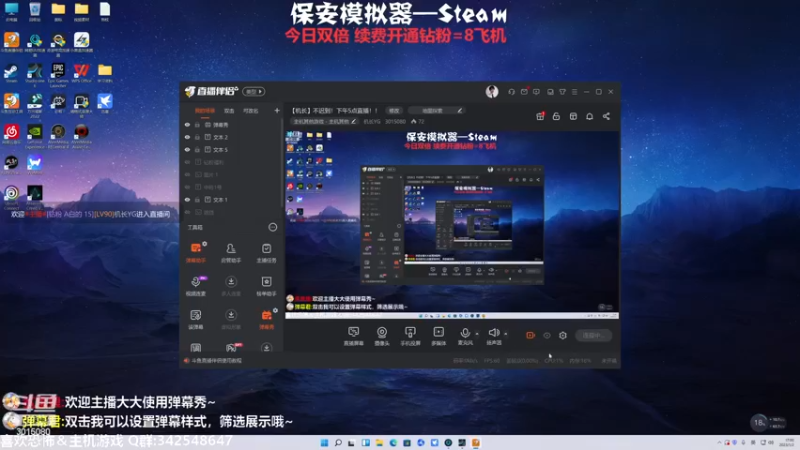Screen dimensions: 800x450
Task: Switch to the second scene tab
Action: point(229,111)
